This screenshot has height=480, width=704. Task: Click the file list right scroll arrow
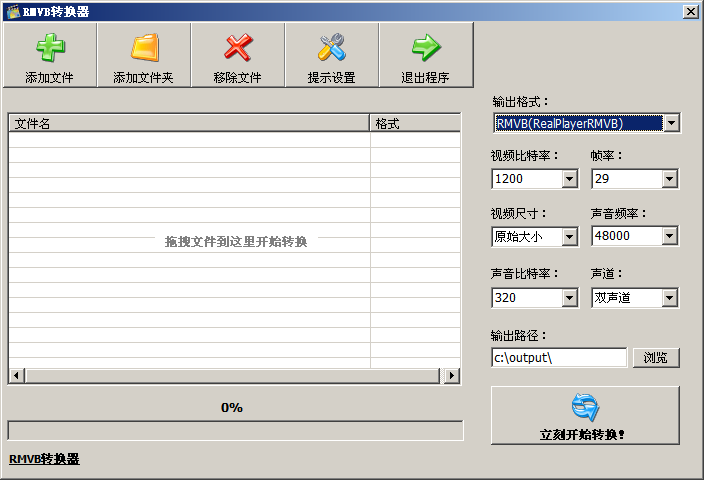point(452,375)
